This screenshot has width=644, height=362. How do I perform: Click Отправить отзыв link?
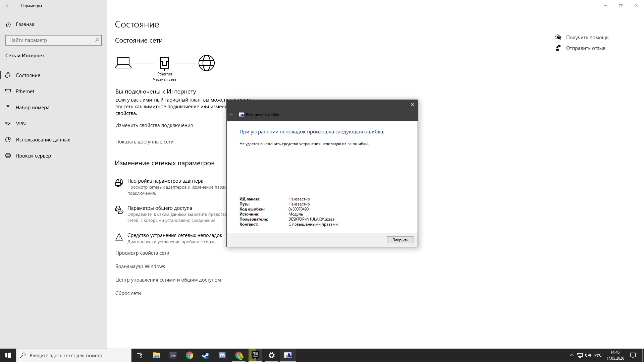point(586,48)
